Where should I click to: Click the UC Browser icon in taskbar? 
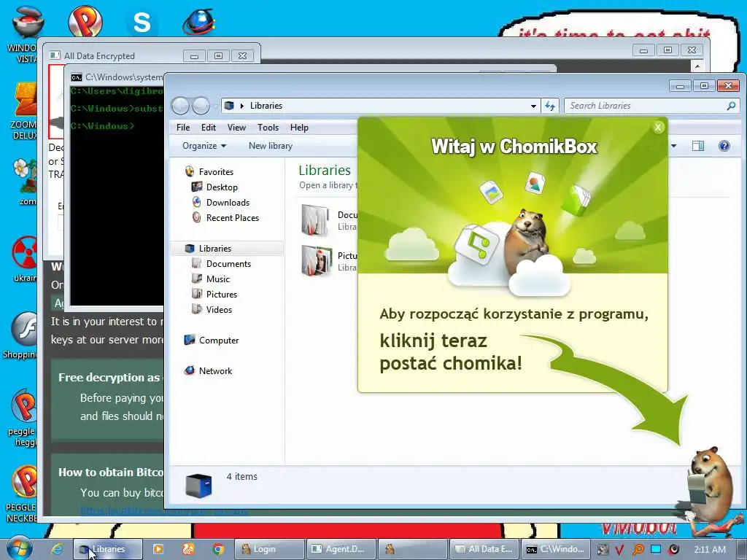click(x=188, y=549)
